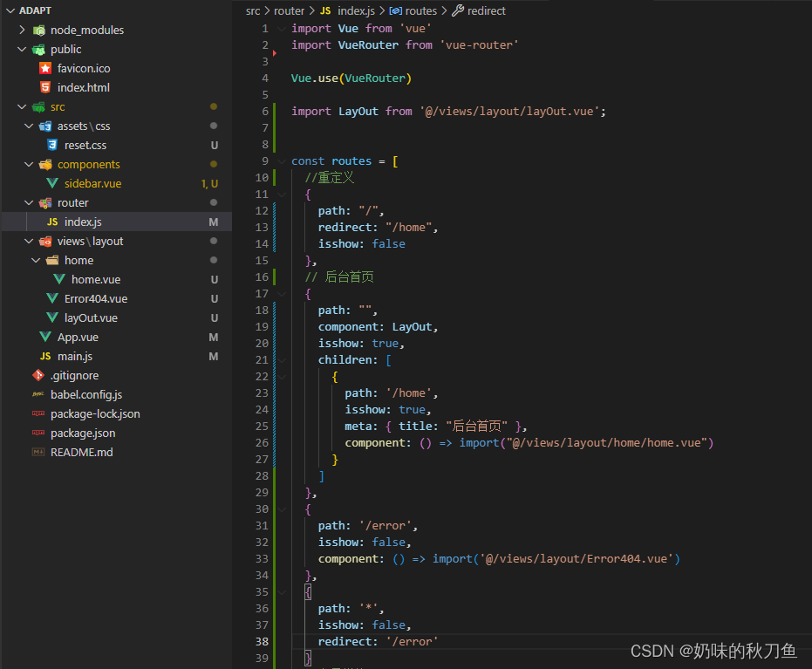Image resolution: width=812 pixels, height=669 pixels.
Task: Collapse the components folder
Action: pyautogui.click(x=28, y=164)
